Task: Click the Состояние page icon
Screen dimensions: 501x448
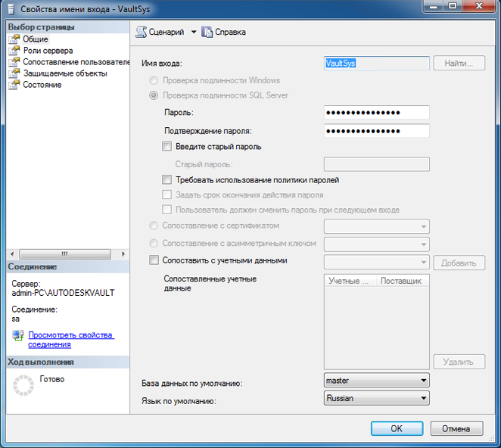Action: 14,85
